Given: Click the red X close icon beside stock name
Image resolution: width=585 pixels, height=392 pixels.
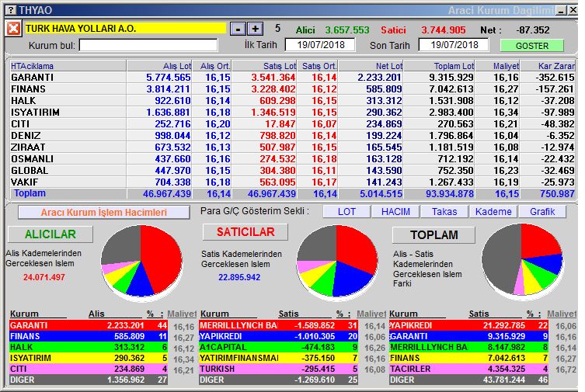Looking at the screenshot, I should point(13,28).
